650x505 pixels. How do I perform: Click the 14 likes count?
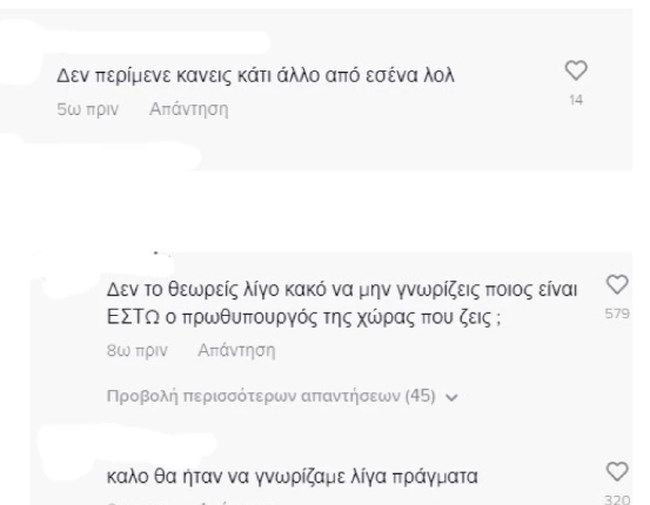(x=576, y=99)
